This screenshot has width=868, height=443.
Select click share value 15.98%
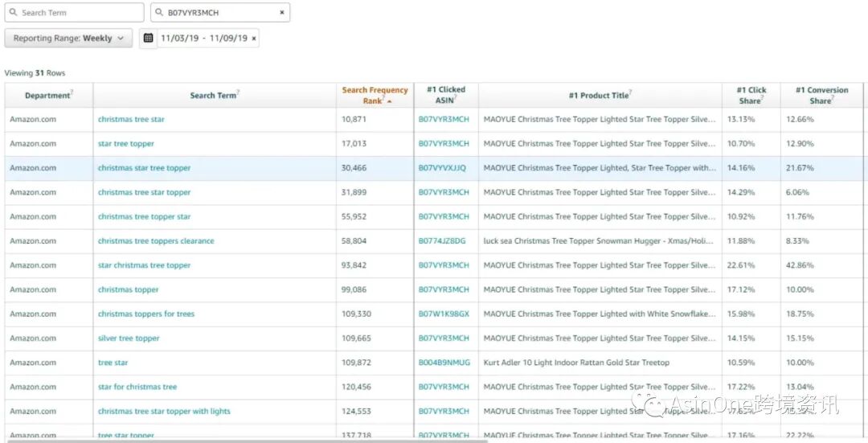pyautogui.click(x=741, y=314)
